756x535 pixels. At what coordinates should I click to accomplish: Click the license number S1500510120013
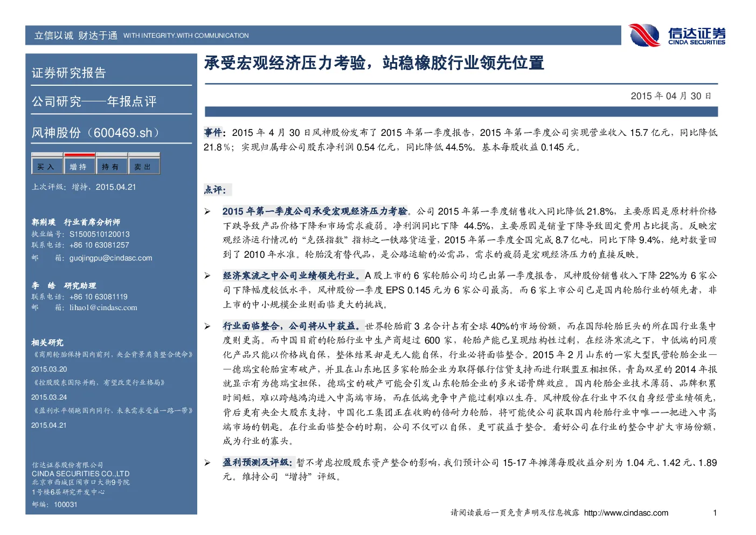click(x=100, y=235)
